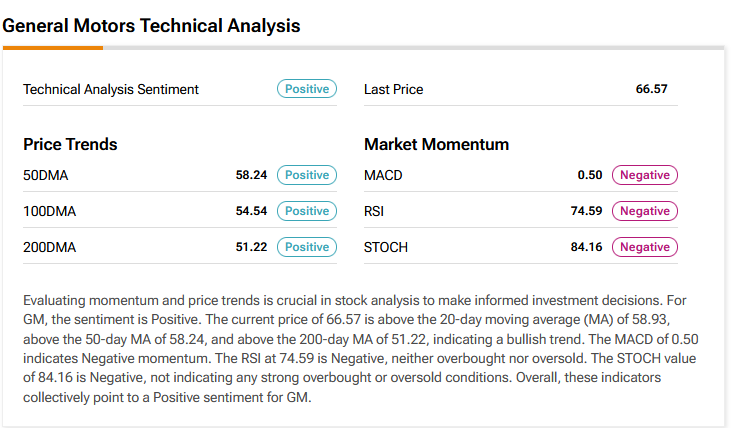
Task: Click the MACD Negative badge
Action: coord(644,175)
